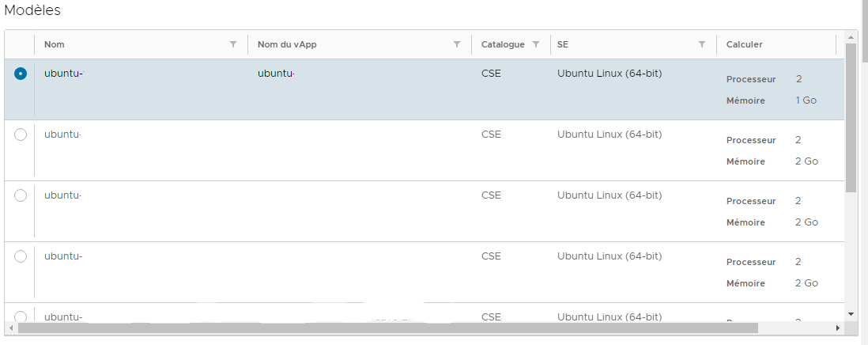Viewport: 868px width, 345px height.
Task: Click the SE column header label
Action: pyautogui.click(x=562, y=44)
